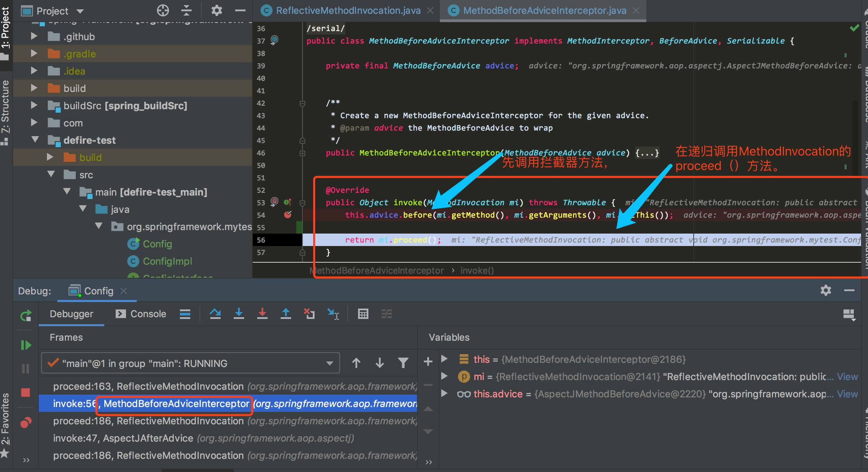The height and width of the screenshot is (472, 868).
Task: Toggle breakpoint on line 54
Action: click(288, 215)
